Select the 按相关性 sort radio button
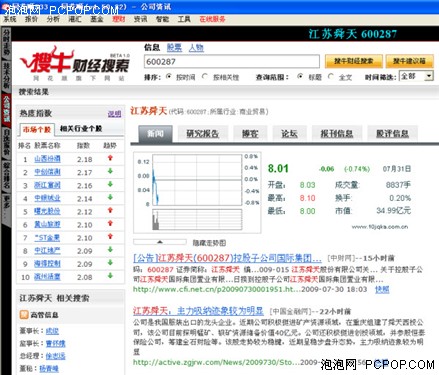The width and height of the screenshot is (439, 375). tap(205, 76)
